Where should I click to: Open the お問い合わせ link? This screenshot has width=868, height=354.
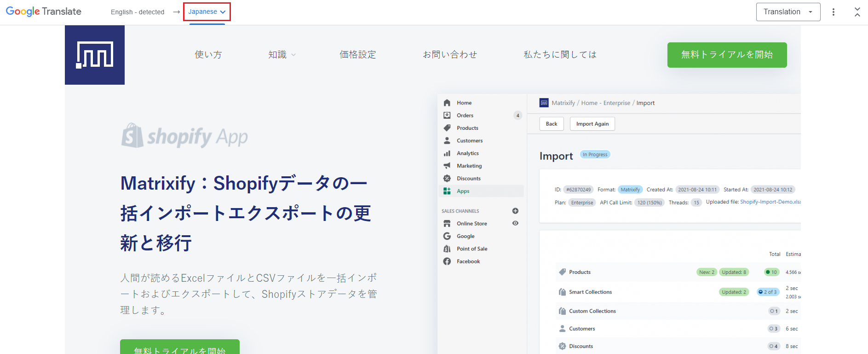pos(449,55)
